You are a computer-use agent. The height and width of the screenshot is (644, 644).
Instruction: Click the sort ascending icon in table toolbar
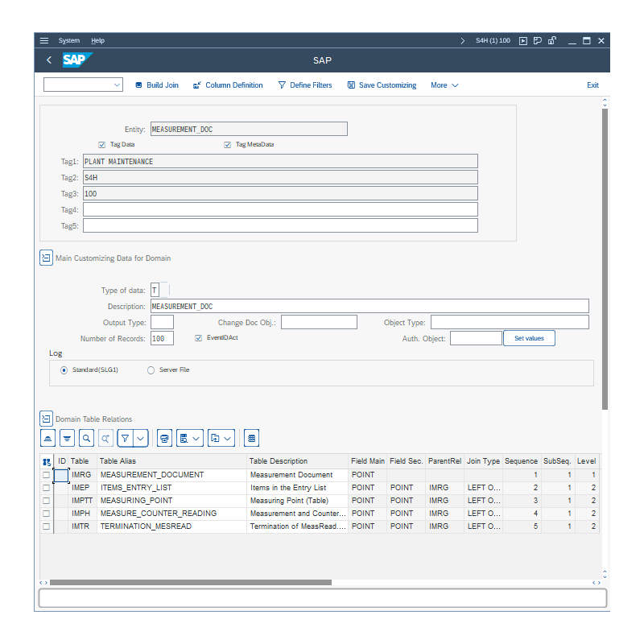coord(47,438)
